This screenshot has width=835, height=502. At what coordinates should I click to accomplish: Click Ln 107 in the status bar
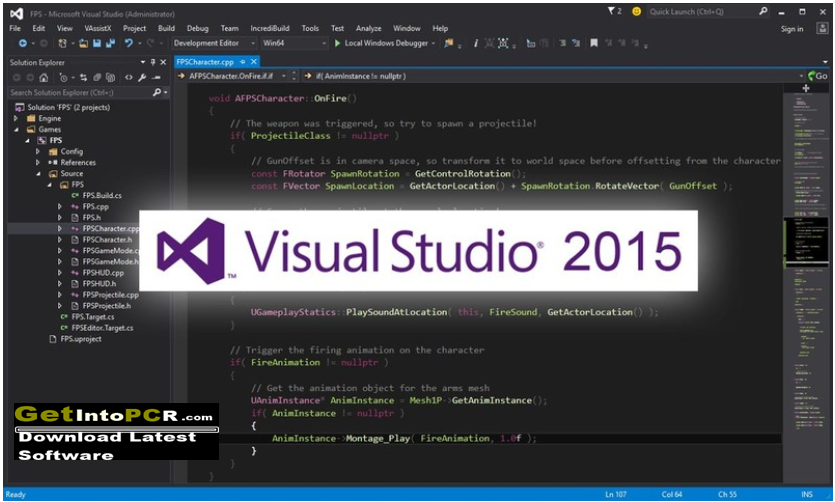click(616, 495)
